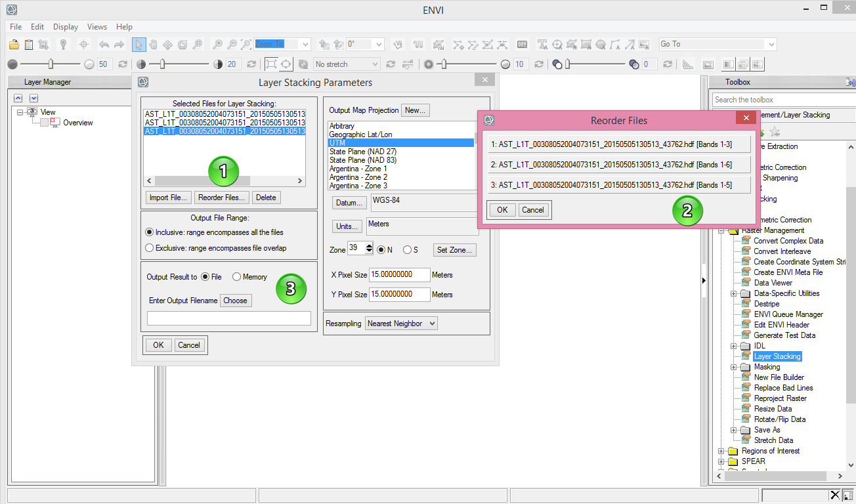
Task: Open the Help menu
Action: (x=124, y=27)
